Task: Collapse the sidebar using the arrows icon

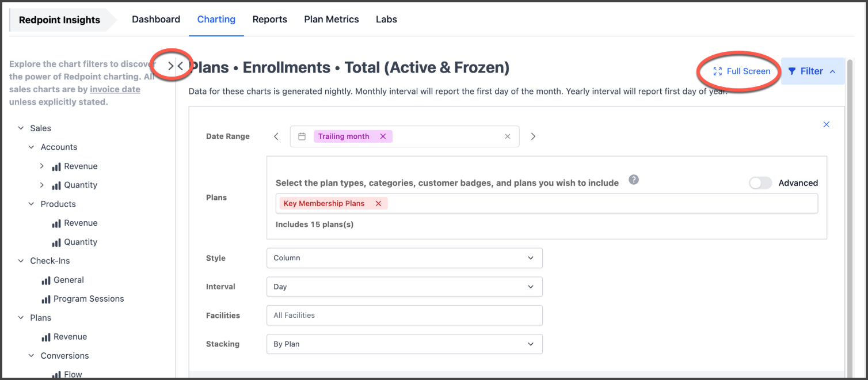Action: (x=175, y=66)
